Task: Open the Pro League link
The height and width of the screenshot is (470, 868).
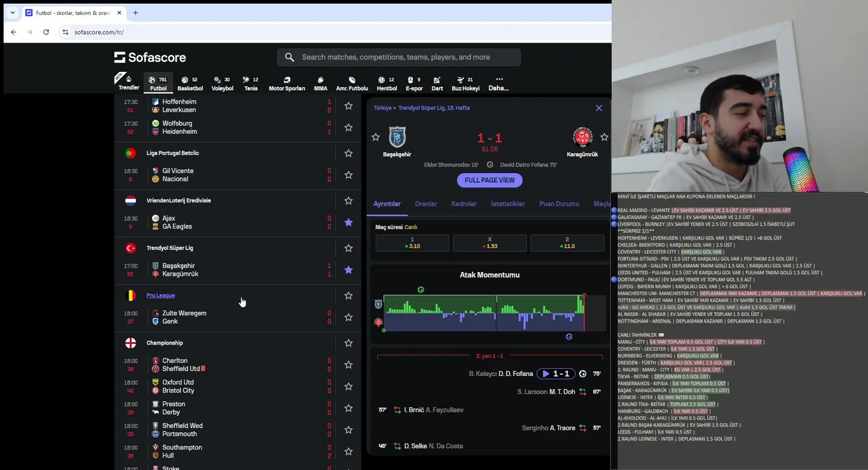Action: click(161, 296)
